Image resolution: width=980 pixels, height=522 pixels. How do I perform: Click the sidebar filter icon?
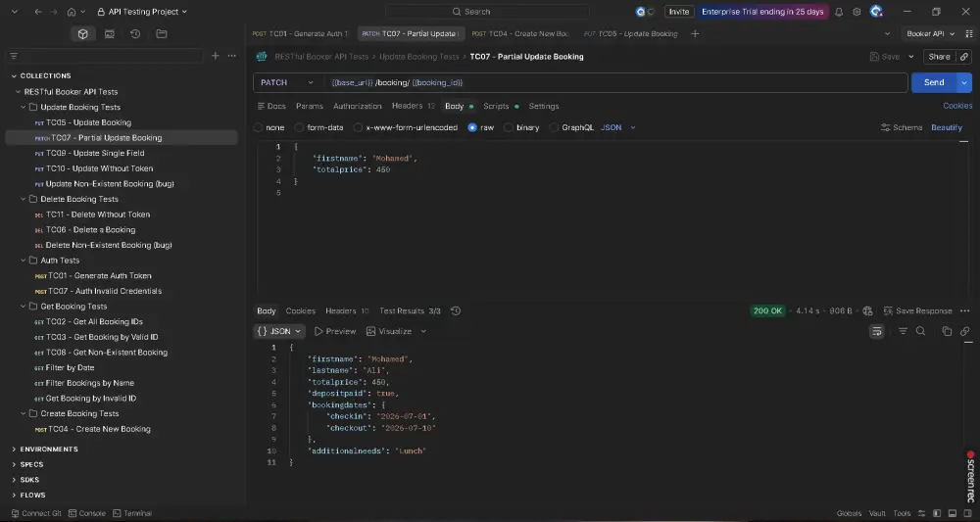click(14, 56)
